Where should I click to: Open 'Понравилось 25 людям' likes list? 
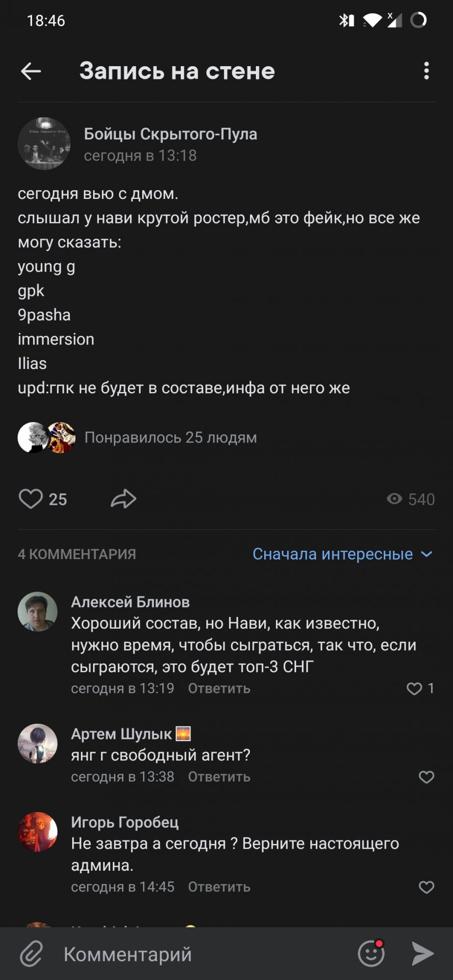pyautogui.click(x=171, y=438)
